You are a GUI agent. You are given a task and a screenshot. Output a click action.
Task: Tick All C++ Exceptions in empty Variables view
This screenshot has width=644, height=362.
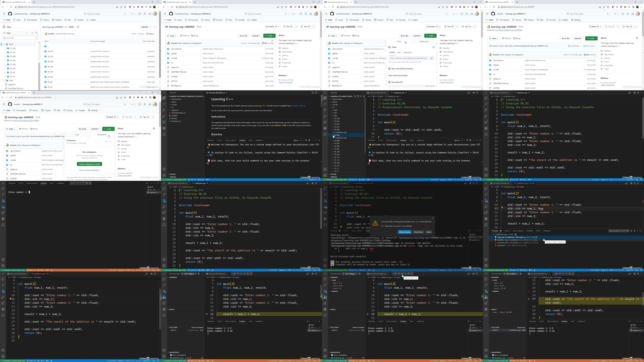[x=171, y=355]
